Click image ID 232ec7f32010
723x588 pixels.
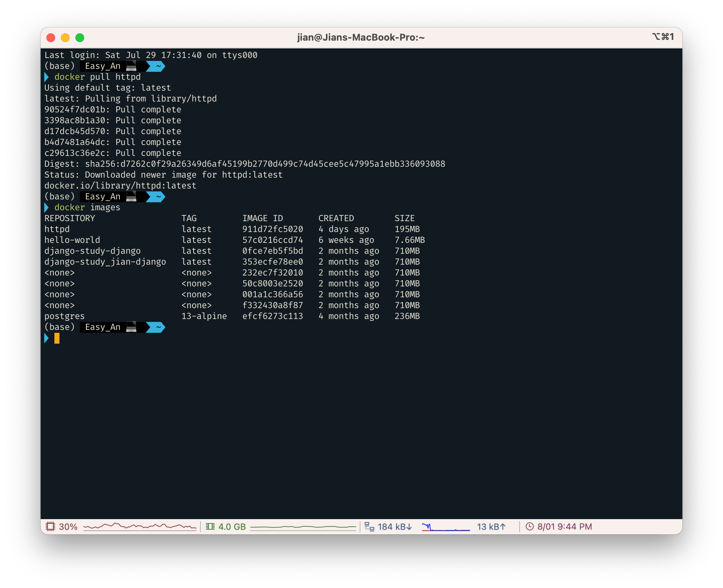pos(273,273)
